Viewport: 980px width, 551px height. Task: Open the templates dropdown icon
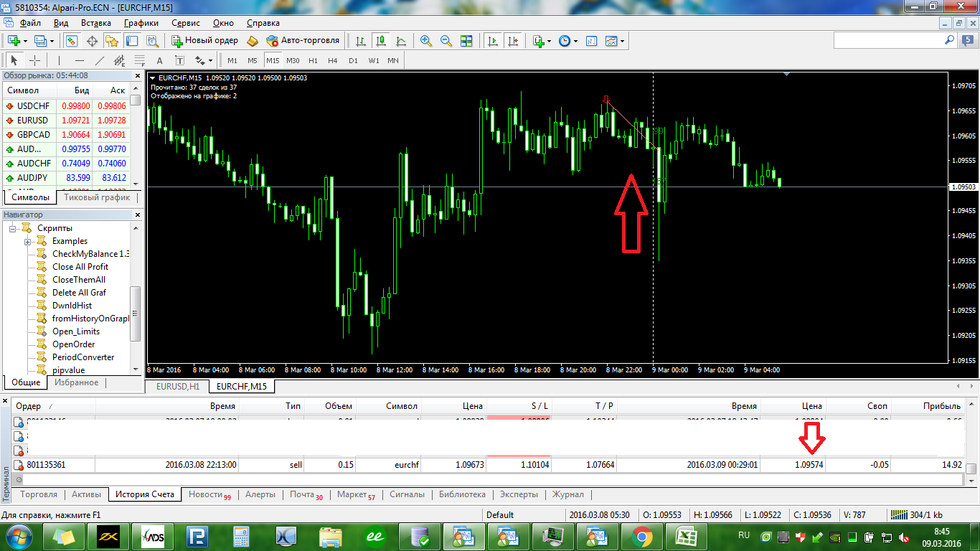pos(614,41)
